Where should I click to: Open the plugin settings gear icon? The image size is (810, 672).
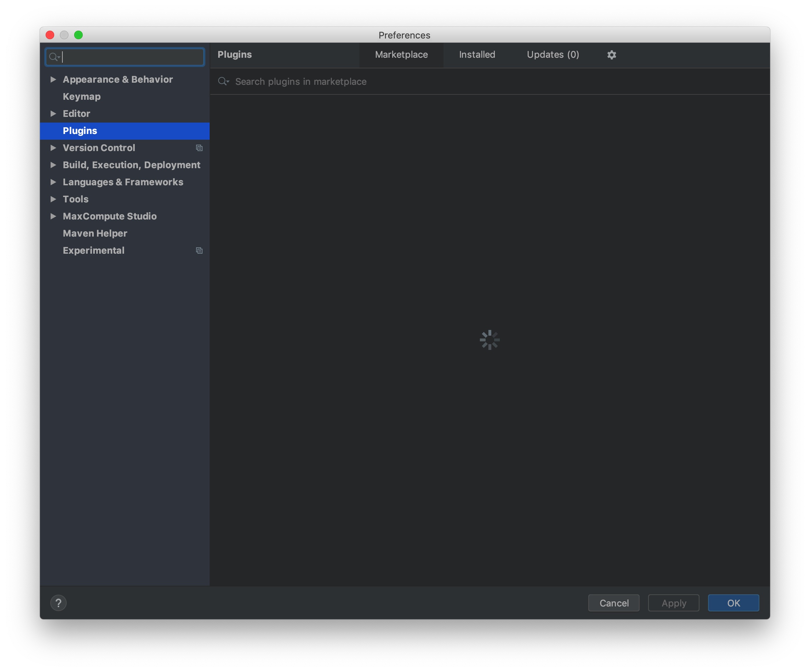point(611,55)
